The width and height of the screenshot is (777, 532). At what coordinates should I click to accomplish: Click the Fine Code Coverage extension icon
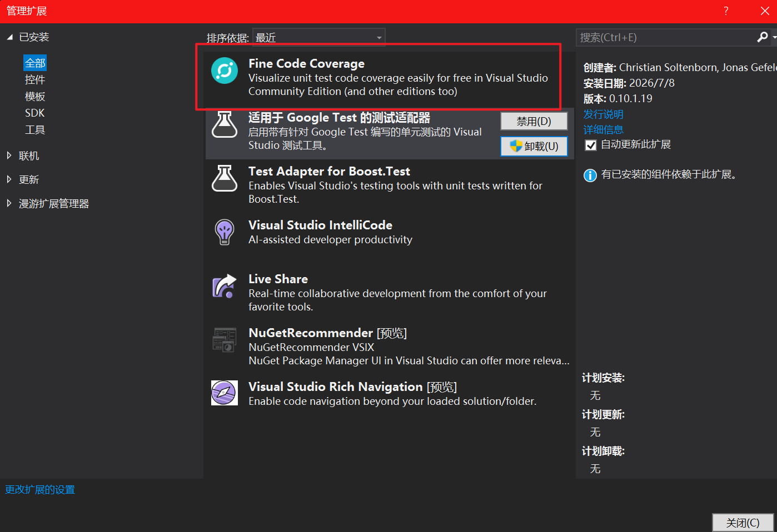point(225,71)
